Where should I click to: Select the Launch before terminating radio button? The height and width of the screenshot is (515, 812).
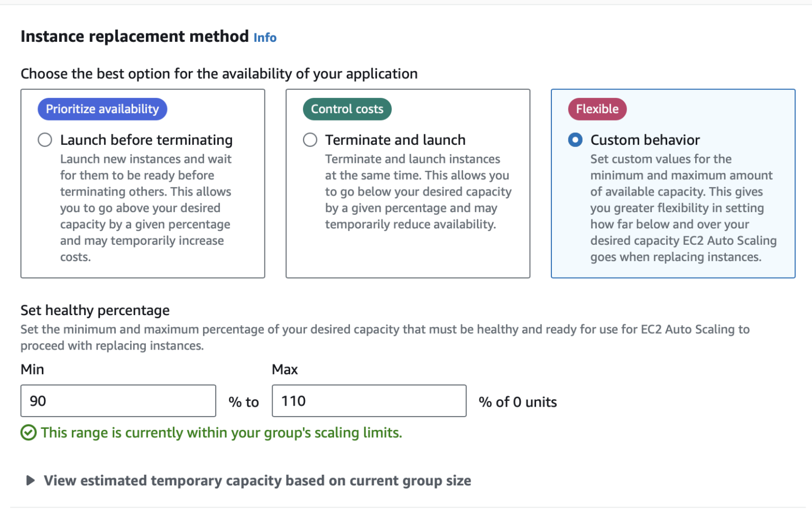click(44, 140)
